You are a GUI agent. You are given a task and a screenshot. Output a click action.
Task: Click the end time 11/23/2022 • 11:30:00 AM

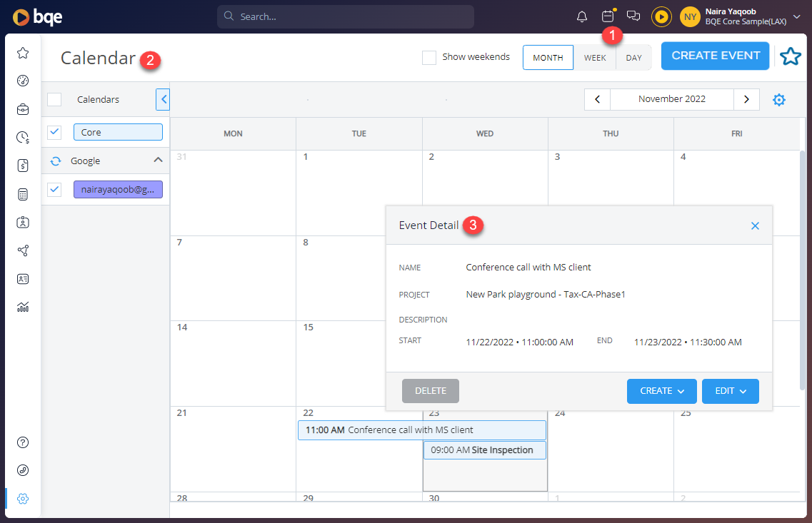pyautogui.click(x=688, y=342)
